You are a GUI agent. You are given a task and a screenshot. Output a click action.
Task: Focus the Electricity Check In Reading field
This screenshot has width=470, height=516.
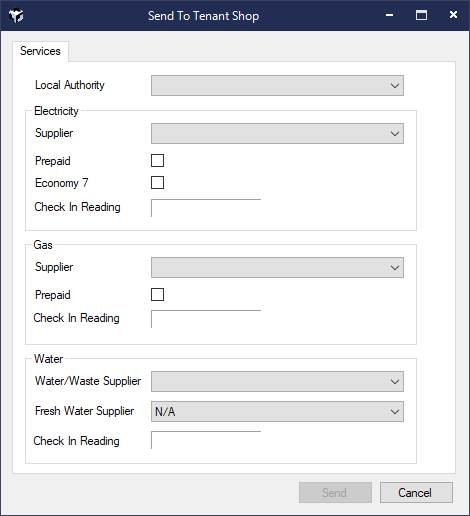pos(206,208)
